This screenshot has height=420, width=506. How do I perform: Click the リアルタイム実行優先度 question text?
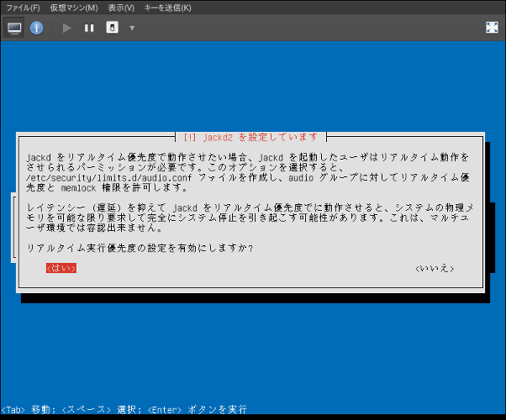pyautogui.click(x=140, y=248)
